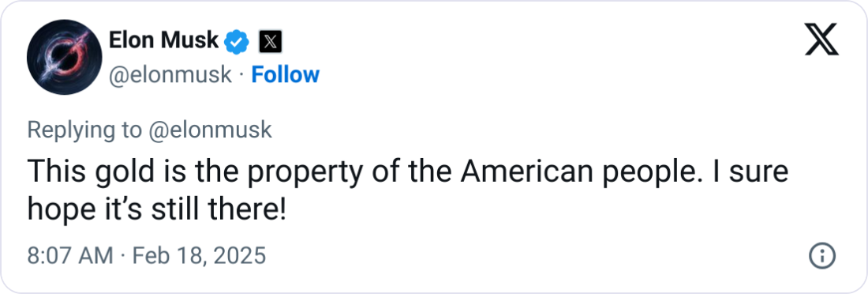Click the black X affiliation badge beside name
Screen dimensions: 868x294
(x=270, y=42)
